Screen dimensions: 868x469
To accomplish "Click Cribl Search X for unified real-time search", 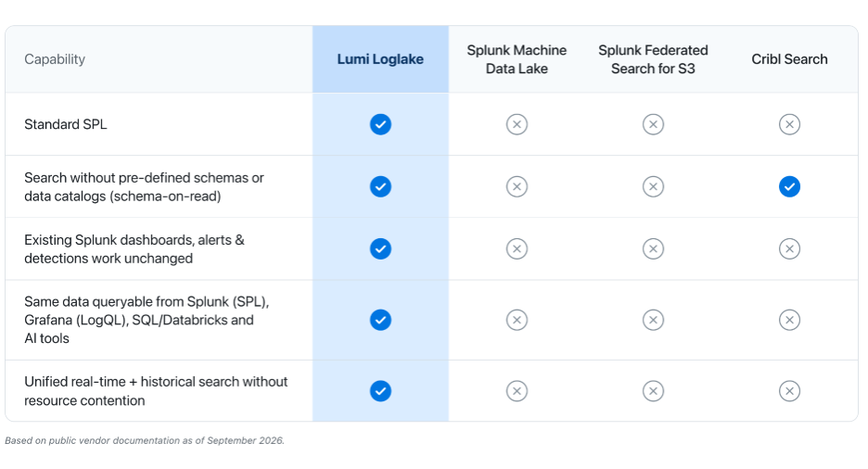I will [789, 391].
